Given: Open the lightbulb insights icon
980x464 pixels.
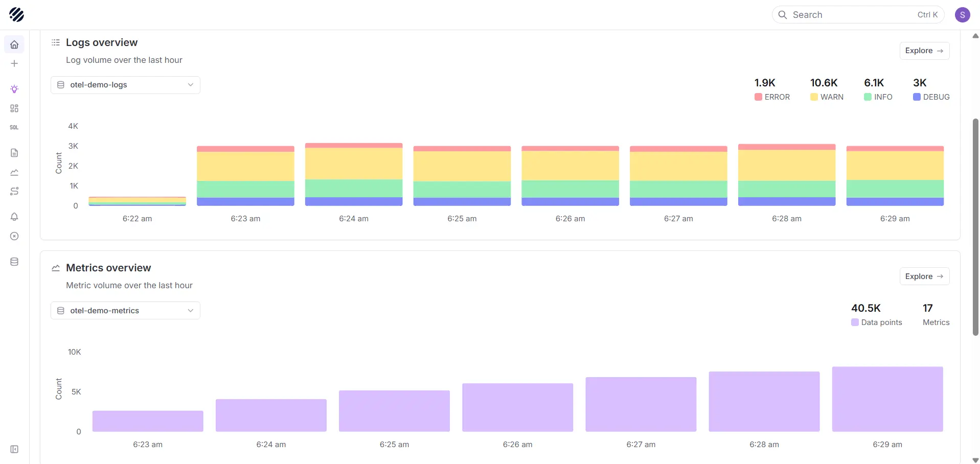Looking at the screenshot, I should (x=14, y=89).
